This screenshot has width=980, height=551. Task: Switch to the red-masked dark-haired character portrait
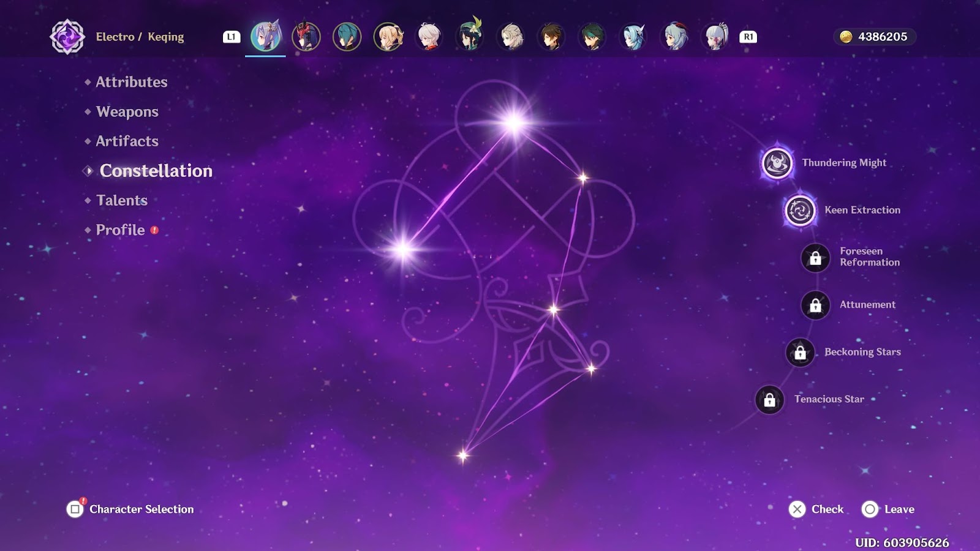pyautogui.click(x=306, y=36)
